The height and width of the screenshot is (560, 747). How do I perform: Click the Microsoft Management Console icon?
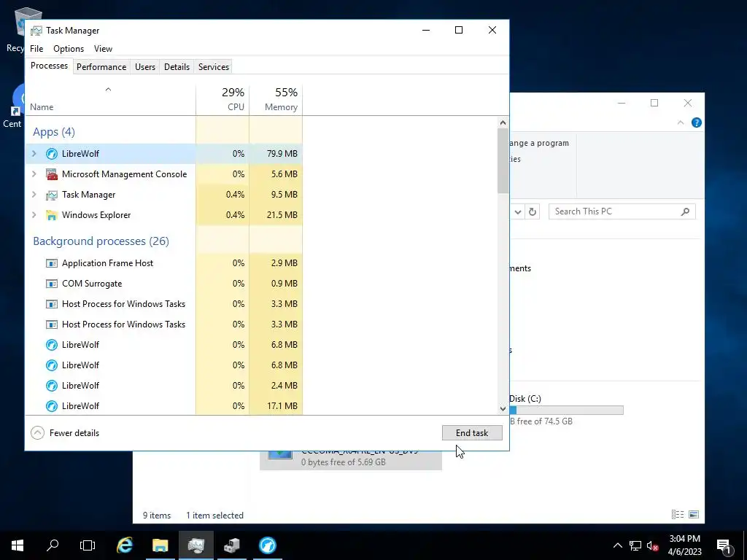click(52, 174)
